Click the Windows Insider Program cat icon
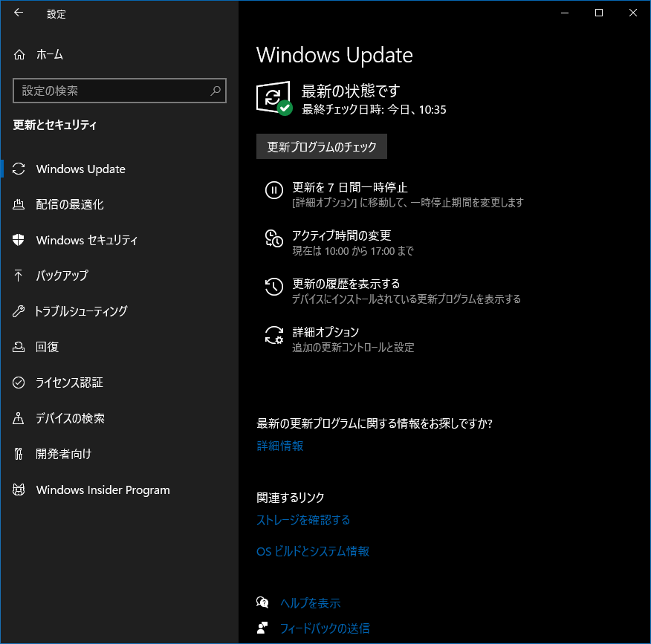This screenshot has height=644, width=651. point(19,489)
